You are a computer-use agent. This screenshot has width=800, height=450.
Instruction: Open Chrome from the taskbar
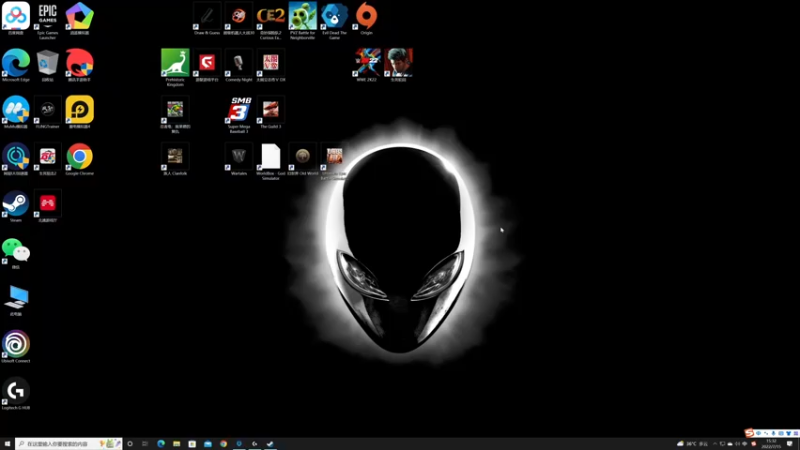pyautogui.click(x=223, y=444)
